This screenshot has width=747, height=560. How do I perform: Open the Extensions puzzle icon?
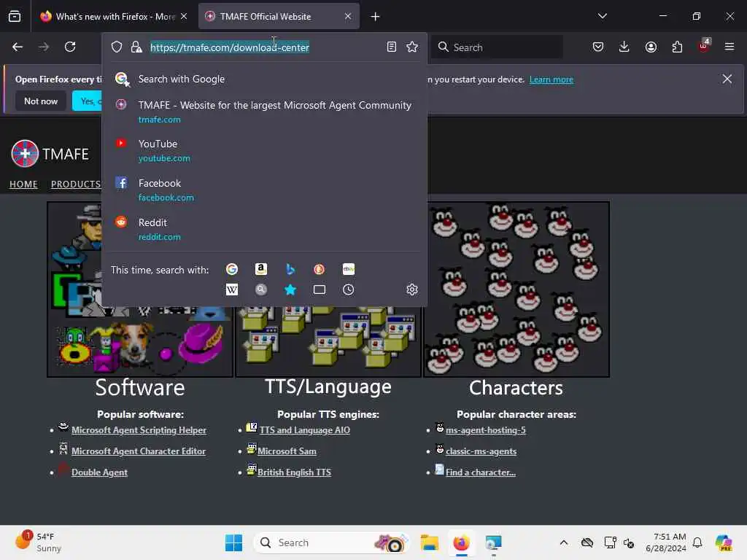[677, 47]
